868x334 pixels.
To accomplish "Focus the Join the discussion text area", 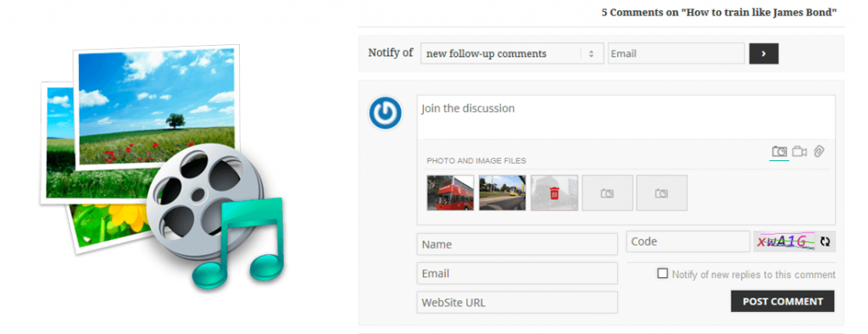I will tap(626, 117).
